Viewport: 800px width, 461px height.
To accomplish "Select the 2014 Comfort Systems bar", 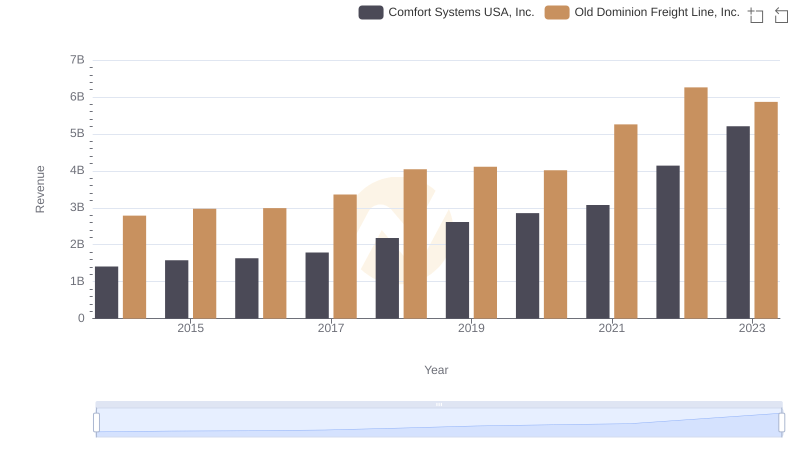I will (107, 292).
